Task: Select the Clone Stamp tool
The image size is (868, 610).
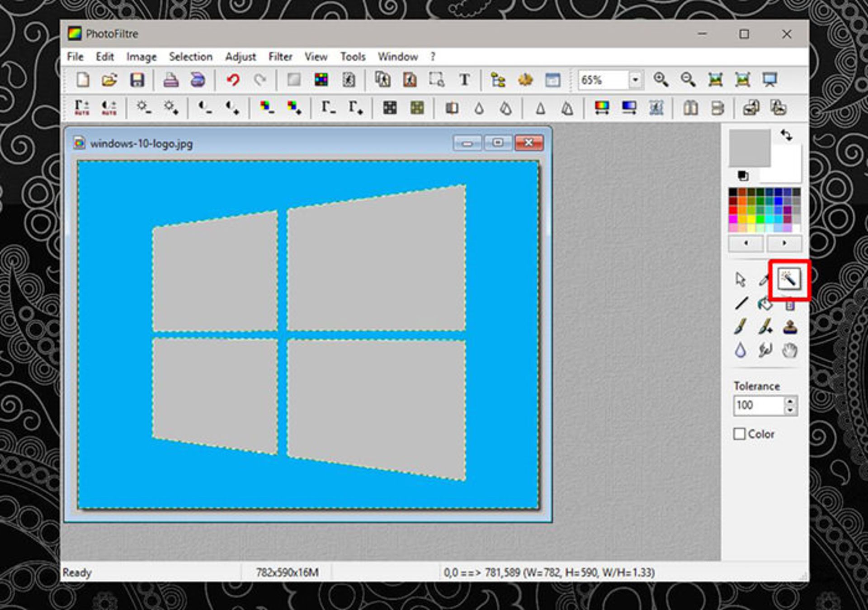Action: (x=790, y=326)
